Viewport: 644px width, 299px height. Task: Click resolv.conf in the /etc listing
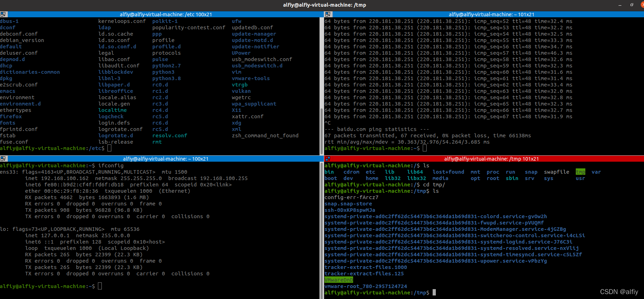(170, 136)
